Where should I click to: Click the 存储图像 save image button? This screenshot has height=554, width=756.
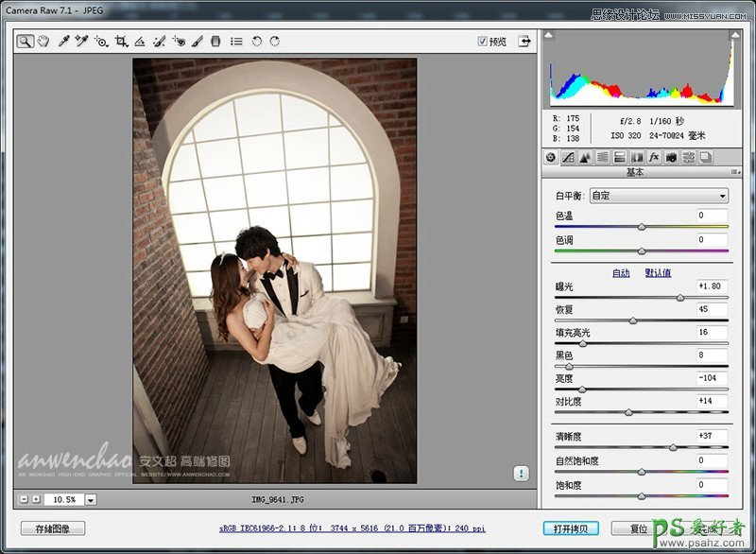click(53, 528)
